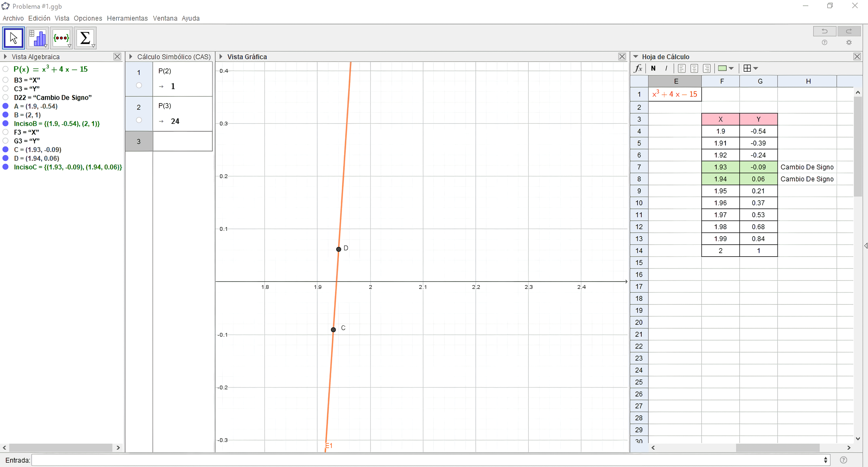The height and width of the screenshot is (467, 868).
Task: Open the One Variable Analysis chart tool
Action: [38, 38]
